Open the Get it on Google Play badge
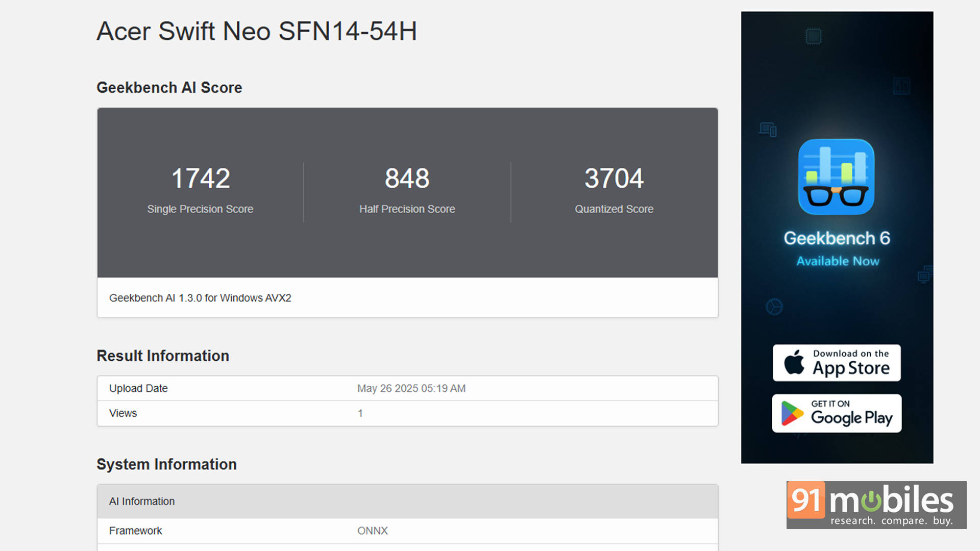980x551 pixels. coord(837,413)
